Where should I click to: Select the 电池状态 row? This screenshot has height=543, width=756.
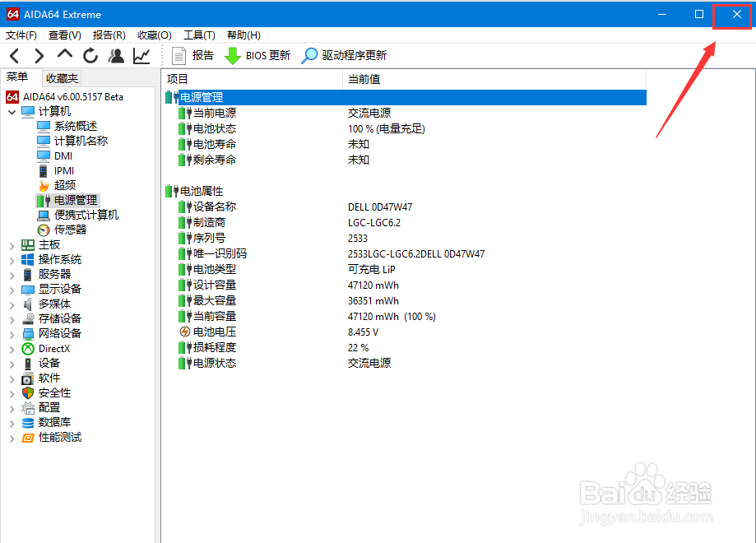coord(406,129)
